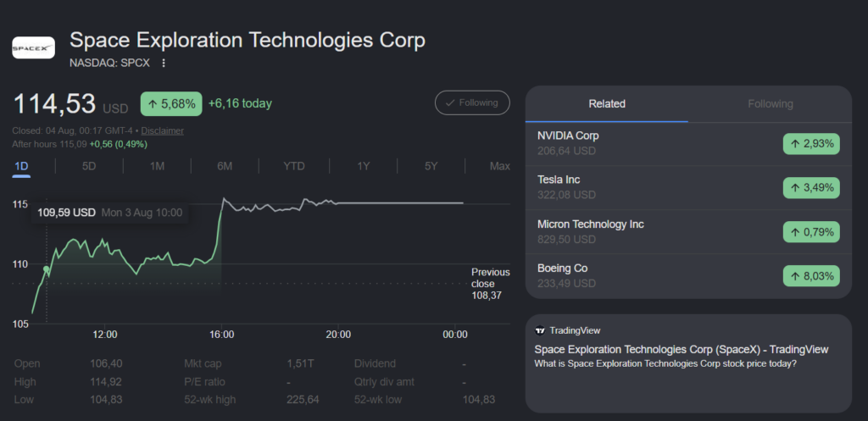Click the Previous close 108,37 label
868x421 pixels.
click(491, 284)
